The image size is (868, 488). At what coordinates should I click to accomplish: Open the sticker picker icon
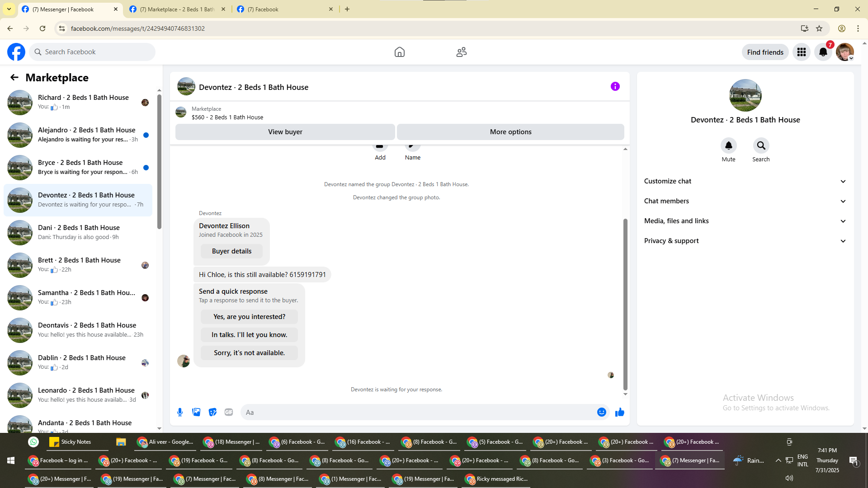[212, 412]
